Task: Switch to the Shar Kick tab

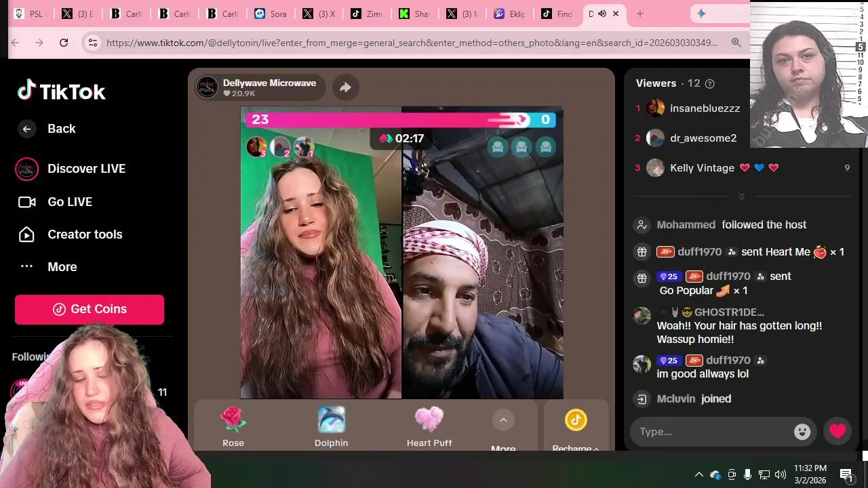Action: 415,14
